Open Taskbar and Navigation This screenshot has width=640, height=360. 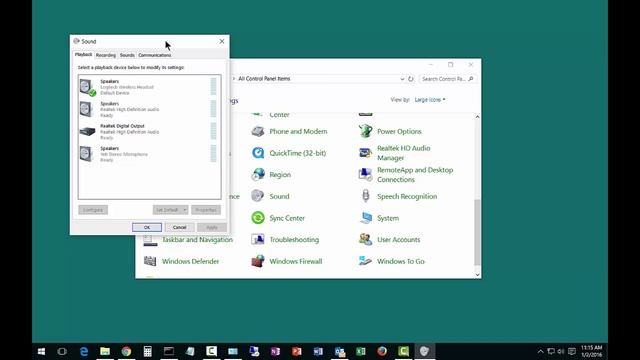[188, 240]
